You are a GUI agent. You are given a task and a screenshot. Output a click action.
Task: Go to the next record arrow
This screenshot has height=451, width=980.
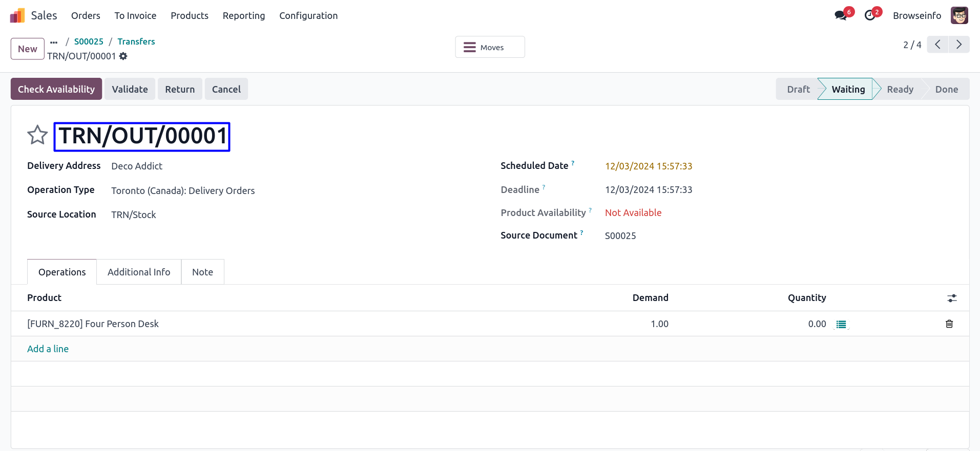click(958, 45)
